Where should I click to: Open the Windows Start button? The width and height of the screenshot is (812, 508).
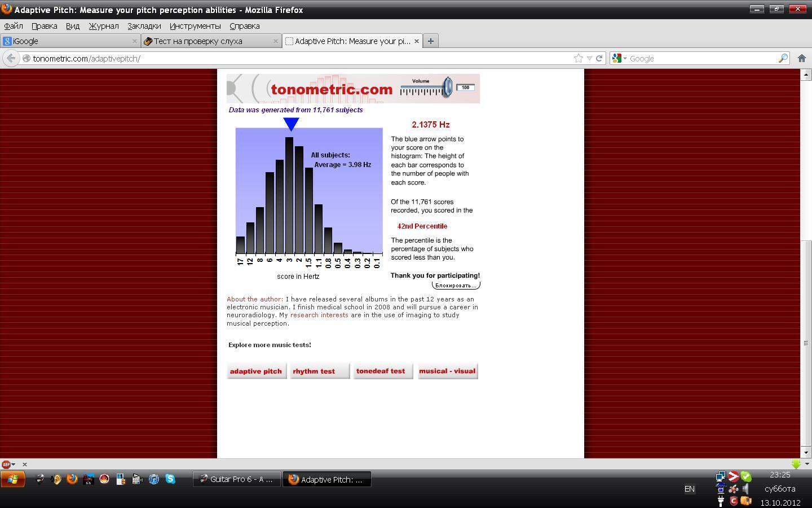click(12, 480)
